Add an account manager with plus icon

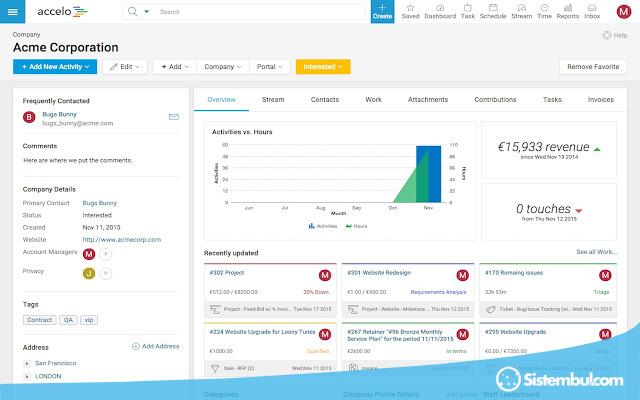[x=105, y=254]
